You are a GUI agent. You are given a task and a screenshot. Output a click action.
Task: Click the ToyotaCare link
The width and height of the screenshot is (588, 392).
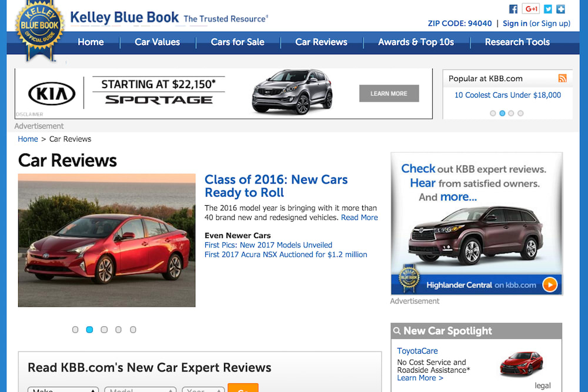click(x=417, y=351)
